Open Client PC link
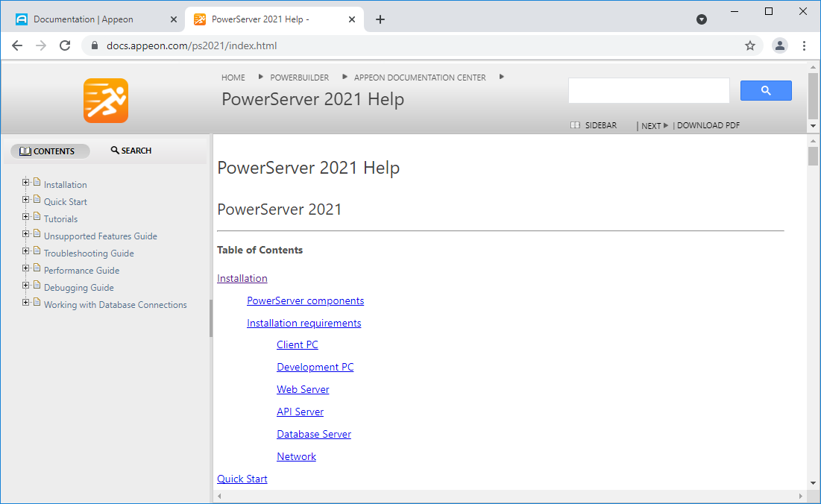The image size is (821, 504). pyautogui.click(x=298, y=345)
